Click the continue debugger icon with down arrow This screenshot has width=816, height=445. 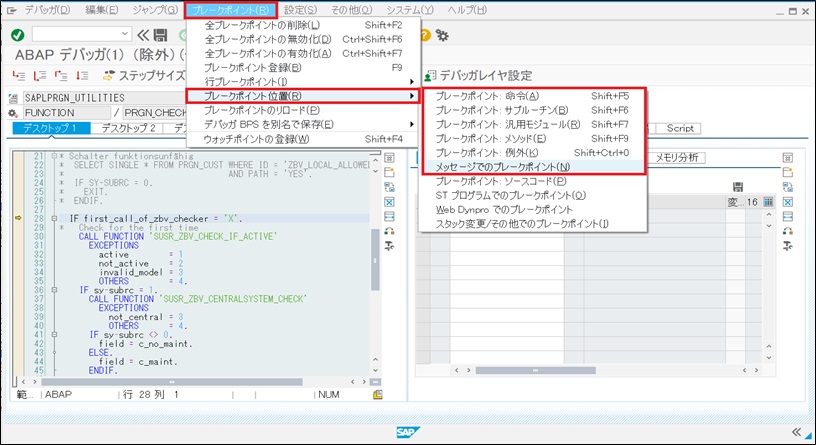click(x=82, y=76)
